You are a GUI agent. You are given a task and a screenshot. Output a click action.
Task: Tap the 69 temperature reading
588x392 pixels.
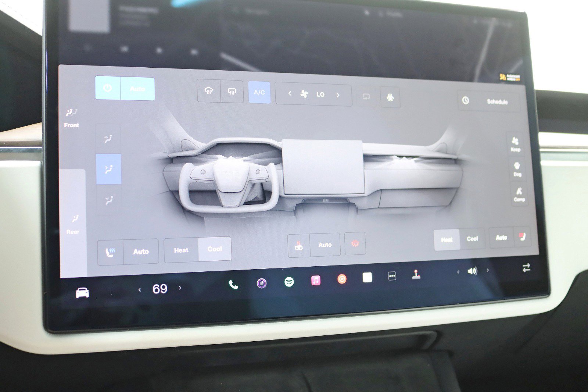(x=160, y=289)
